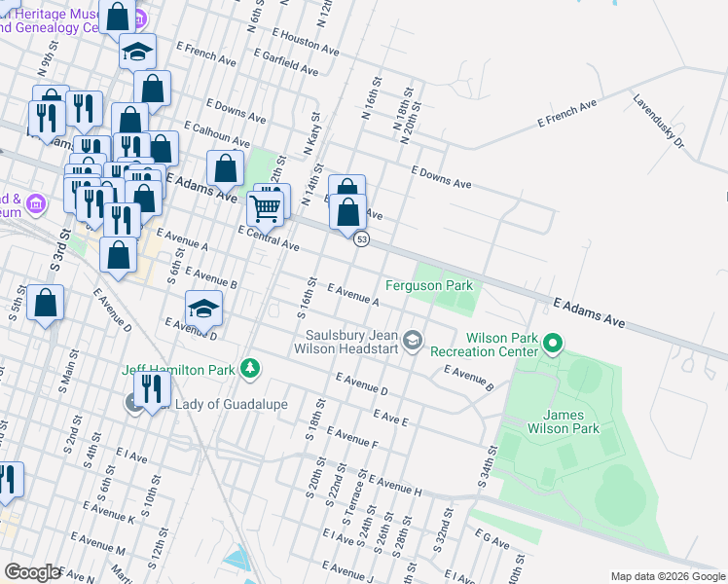Click the James Wilson Park label
Image resolution: width=728 pixels, height=584 pixels.
pos(564,421)
